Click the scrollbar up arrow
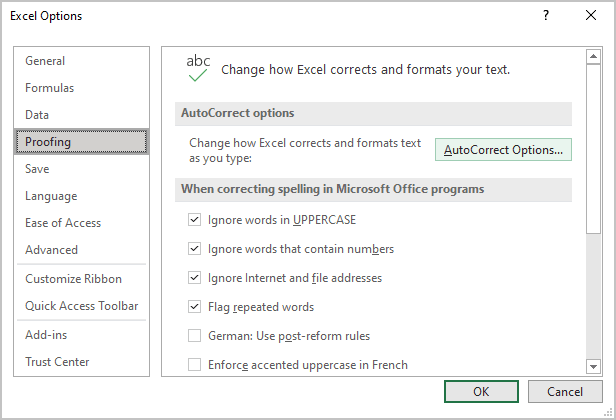Viewport: 616px width, 420px height. [x=593, y=57]
